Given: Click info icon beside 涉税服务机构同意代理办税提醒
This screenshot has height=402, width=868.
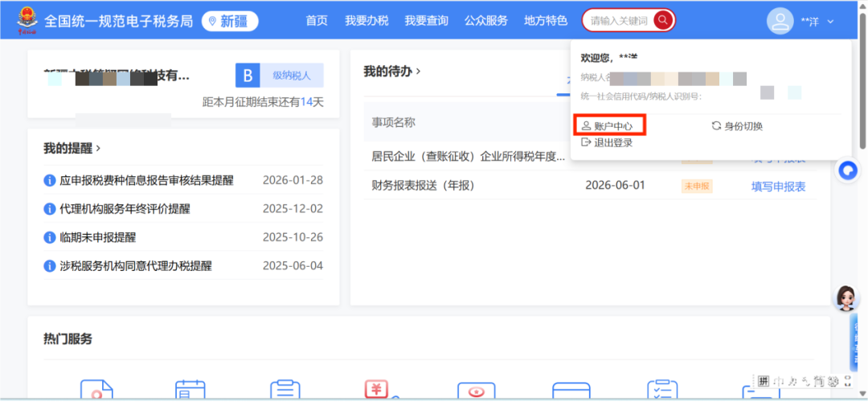Looking at the screenshot, I should pyautogui.click(x=50, y=266).
